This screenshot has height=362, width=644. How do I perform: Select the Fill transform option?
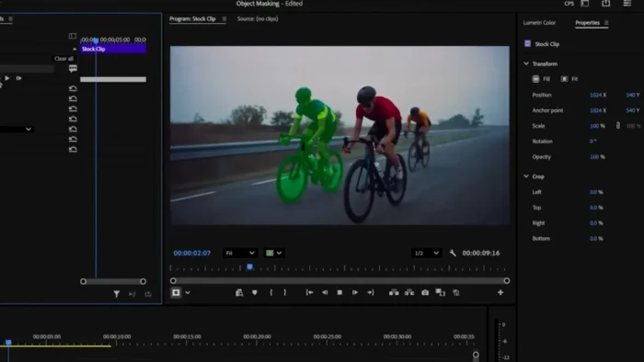pyautogui.click(x=541, y=79)
